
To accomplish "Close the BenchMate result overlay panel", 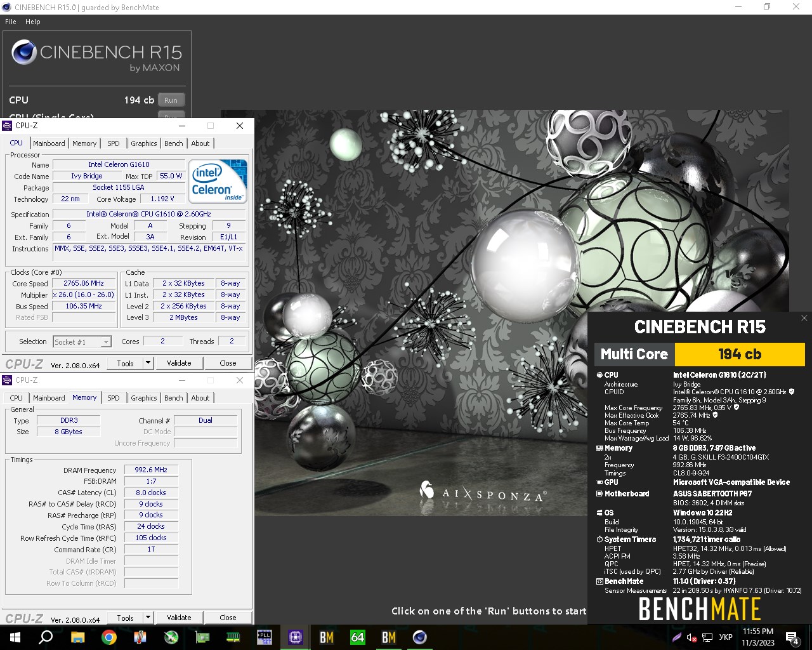I will click(804, 318).
